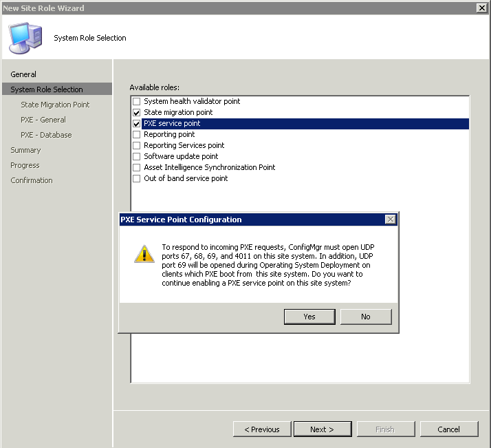Enable Out of band service point checkbox

[137, 178]
